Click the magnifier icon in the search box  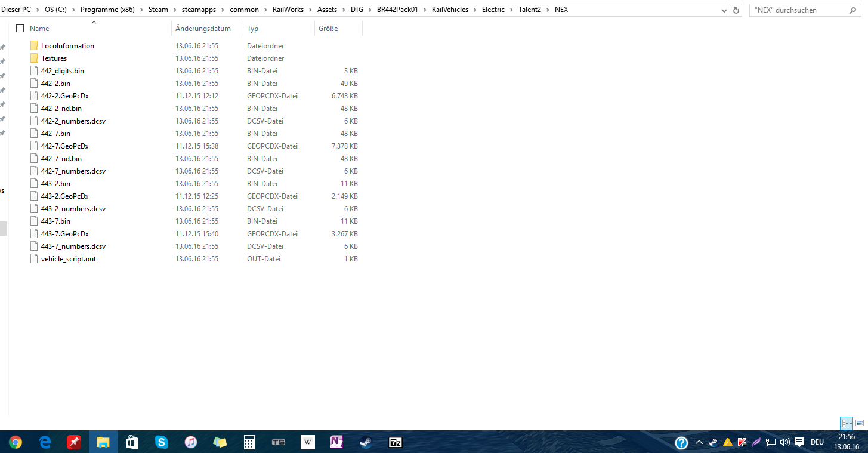point(852,10)
